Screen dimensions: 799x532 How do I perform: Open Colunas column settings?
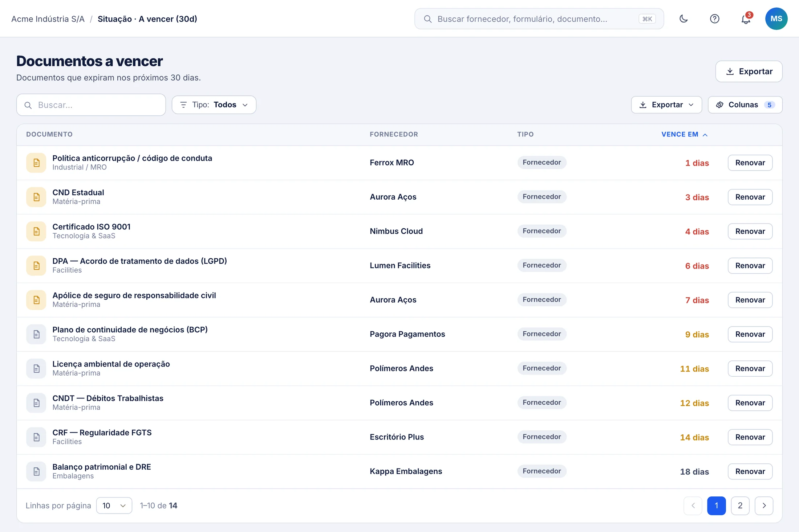[x=745, y=105]
